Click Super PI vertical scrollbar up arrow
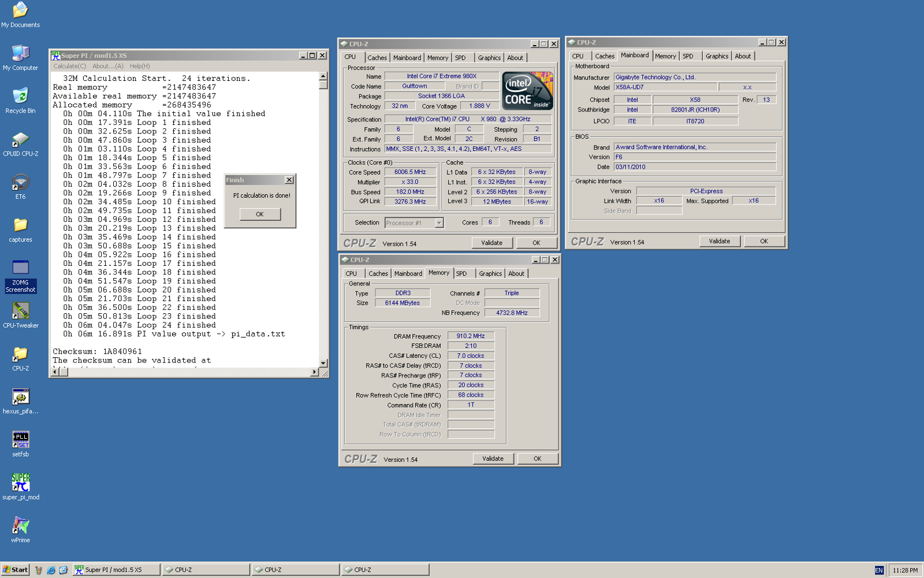 (x=323, y=76)
